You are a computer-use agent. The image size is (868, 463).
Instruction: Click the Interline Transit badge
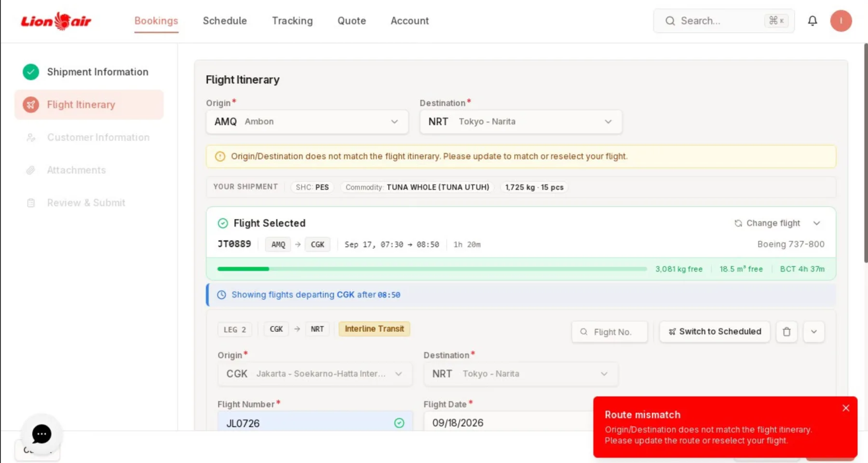click(374, 329)
